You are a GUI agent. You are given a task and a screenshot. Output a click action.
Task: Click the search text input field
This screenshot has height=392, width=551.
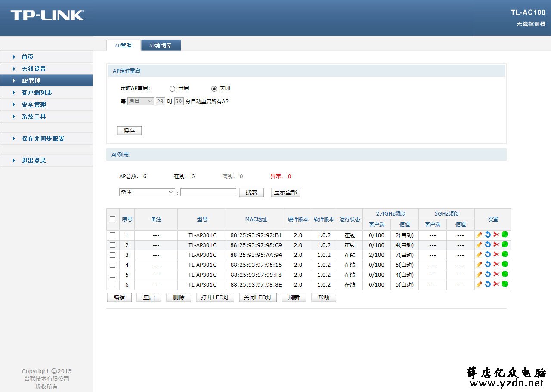pos(208,192)
